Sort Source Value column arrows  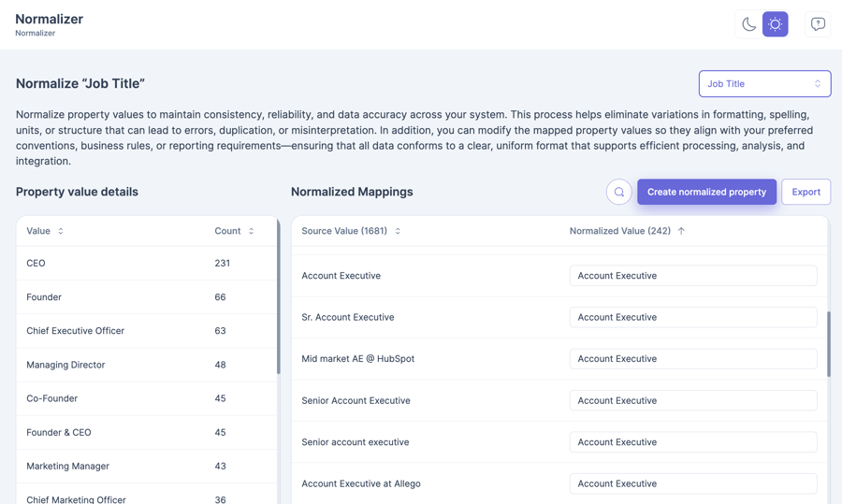tap(398, 231)
